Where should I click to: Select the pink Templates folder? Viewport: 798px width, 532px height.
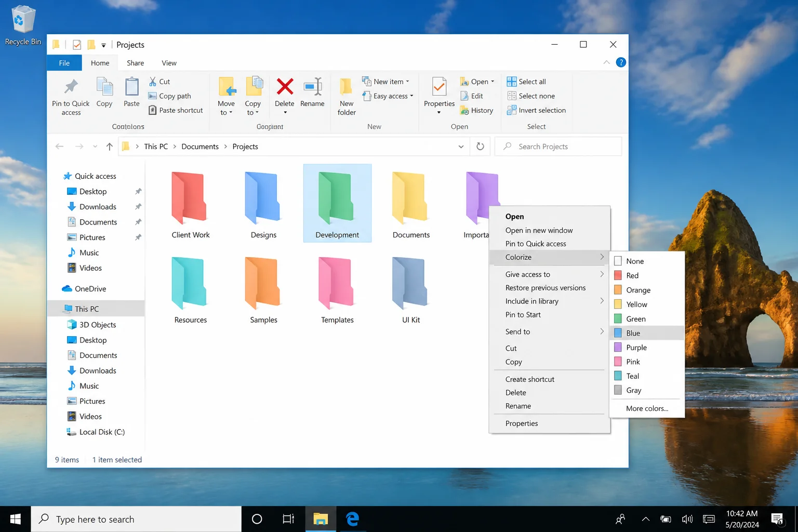click(x=337, y=290)
